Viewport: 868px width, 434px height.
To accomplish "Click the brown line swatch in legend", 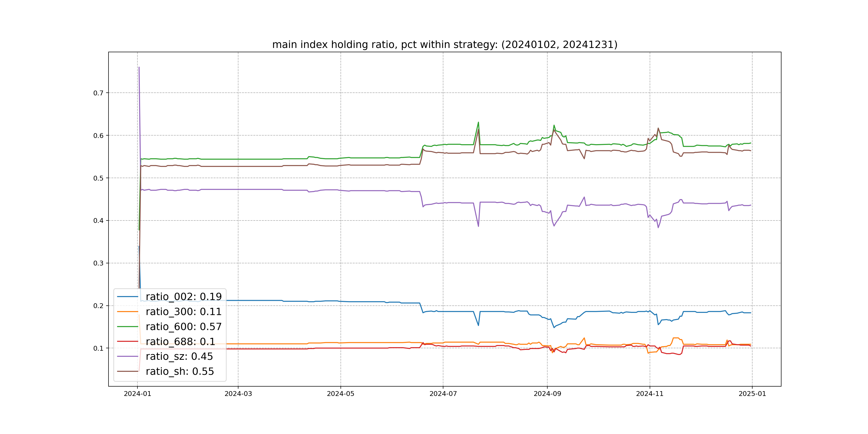I will click(x=128, y=371).
